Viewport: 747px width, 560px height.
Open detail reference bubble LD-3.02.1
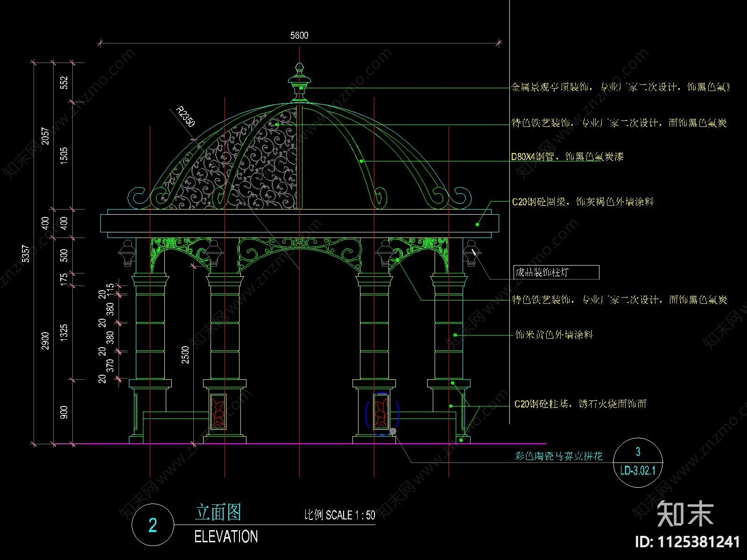638,463
